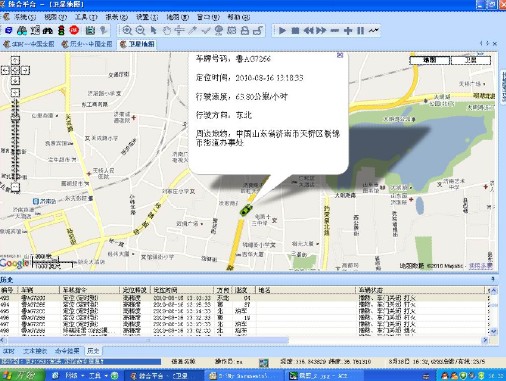
Task: Click the film strip toolbar icon
Action: [x=90, y=31]
